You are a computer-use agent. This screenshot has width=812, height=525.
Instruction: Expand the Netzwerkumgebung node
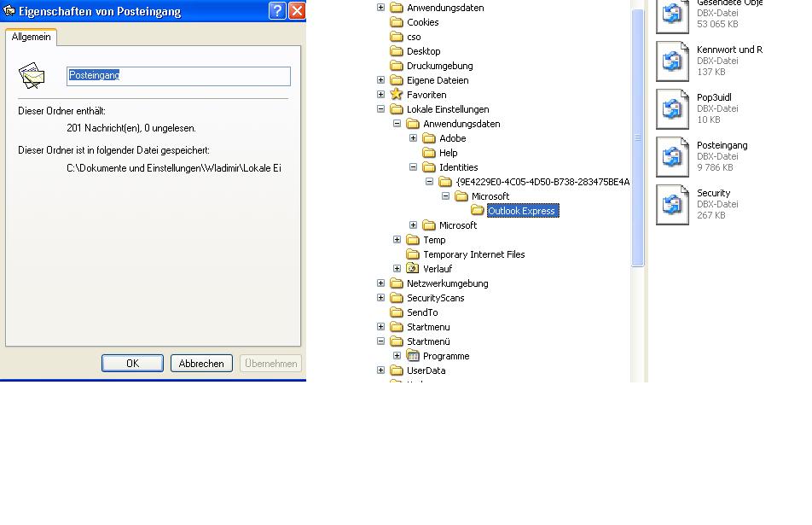pos(380,283)
